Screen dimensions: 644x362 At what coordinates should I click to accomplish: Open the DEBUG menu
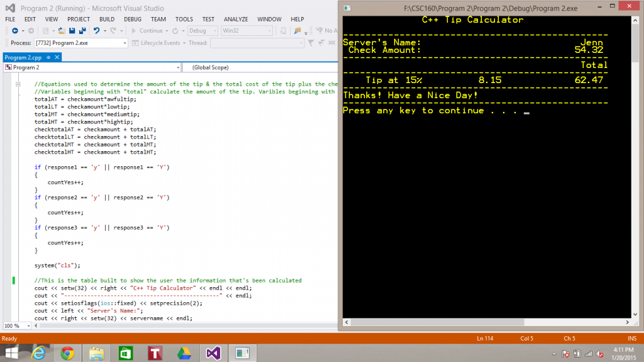[133, 20]
